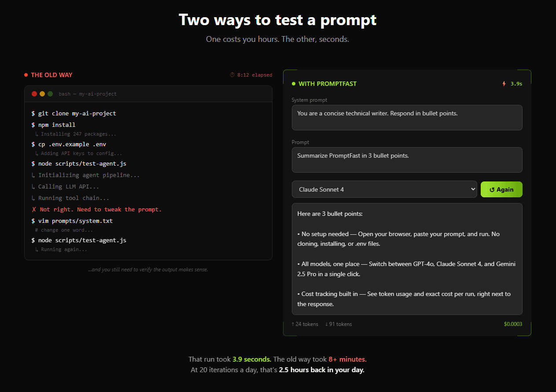Viewport: 556px width, 392px height.
Task: Click the stopwatch icon next to elapsed time
Action: pyautogui.click(x=232, y=74)
